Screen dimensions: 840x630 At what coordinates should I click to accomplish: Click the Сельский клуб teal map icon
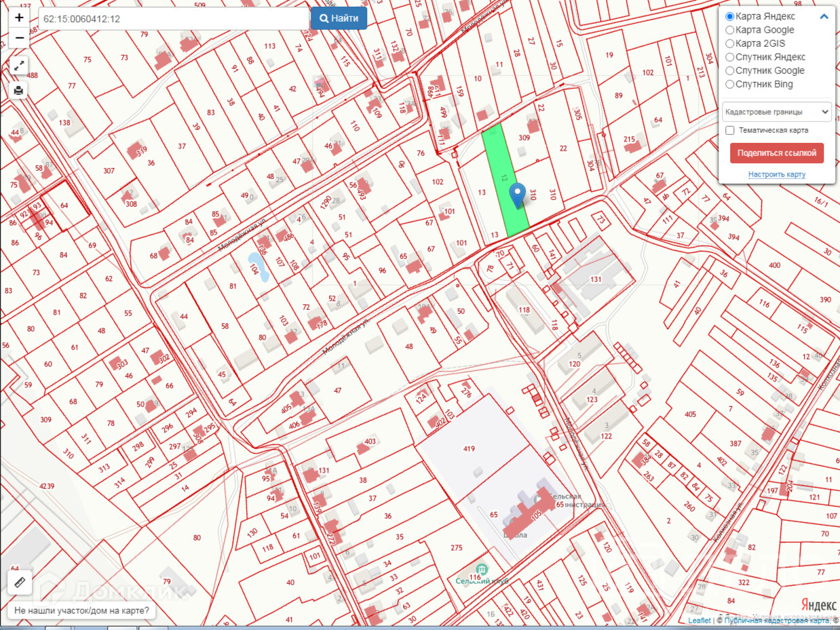point(481,568)
